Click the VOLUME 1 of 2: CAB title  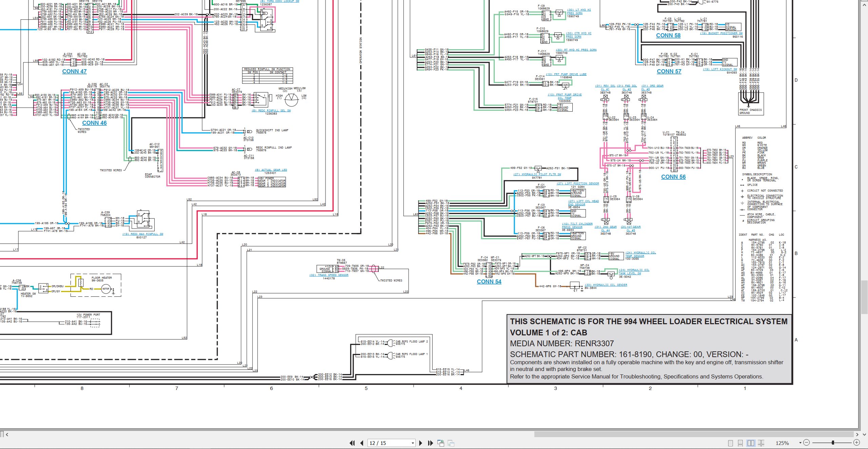549,333
